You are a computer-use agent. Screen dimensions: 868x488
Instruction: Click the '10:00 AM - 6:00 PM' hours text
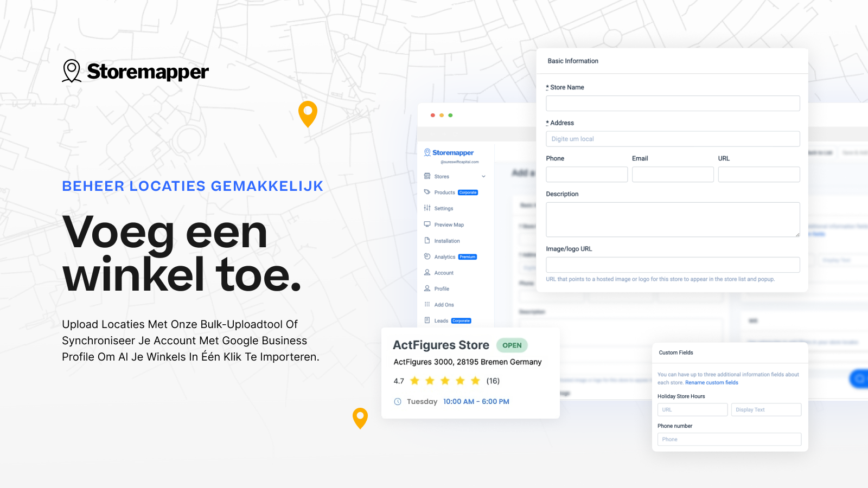(x=476, y=402)
